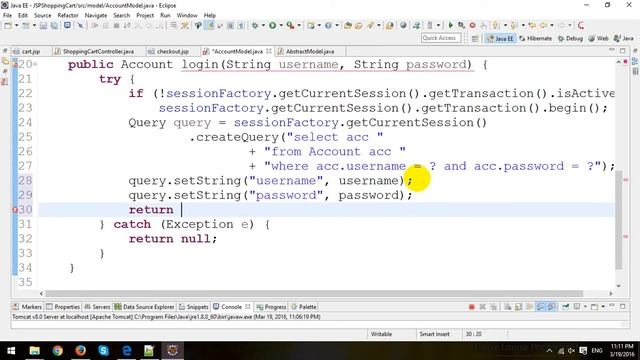Screen dimensions: 640x360
Task: Open the Project menu
Action: coord(145,16)
